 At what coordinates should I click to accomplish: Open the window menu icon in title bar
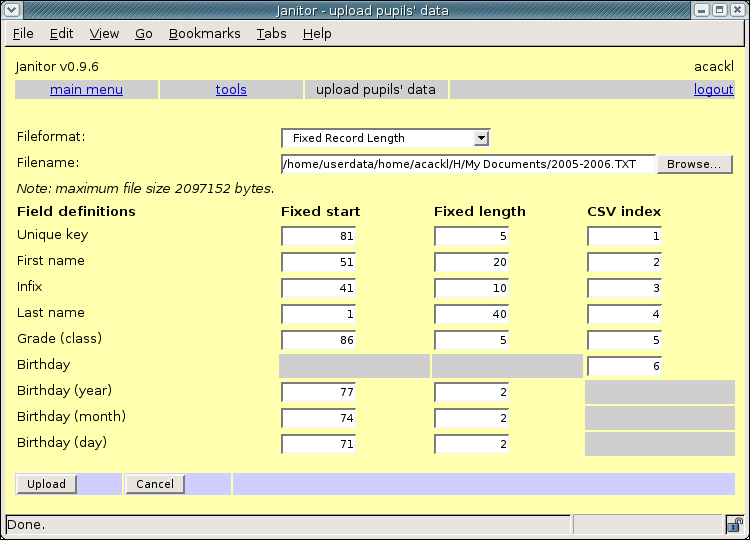tap(11, 10)
